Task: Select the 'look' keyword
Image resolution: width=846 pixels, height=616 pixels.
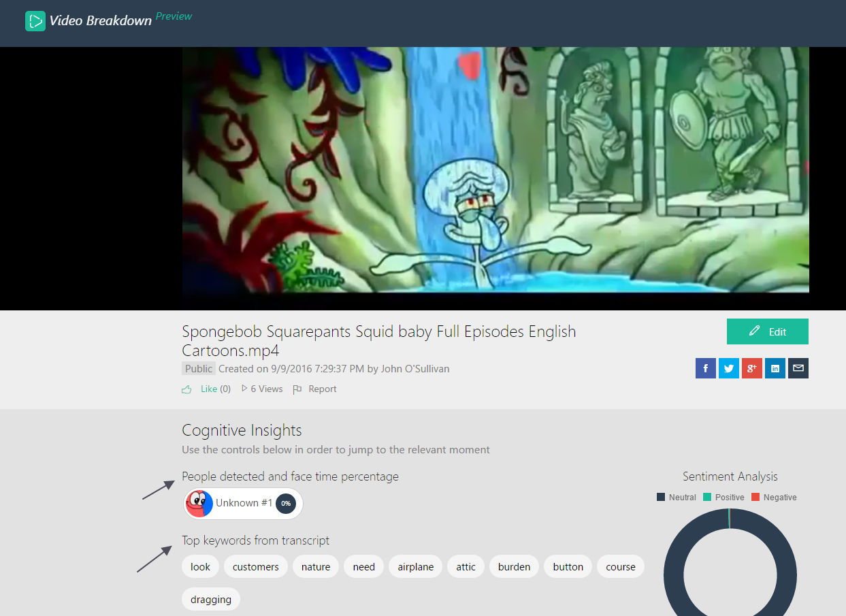Action: pyautogui.click(x=200, y=566)
